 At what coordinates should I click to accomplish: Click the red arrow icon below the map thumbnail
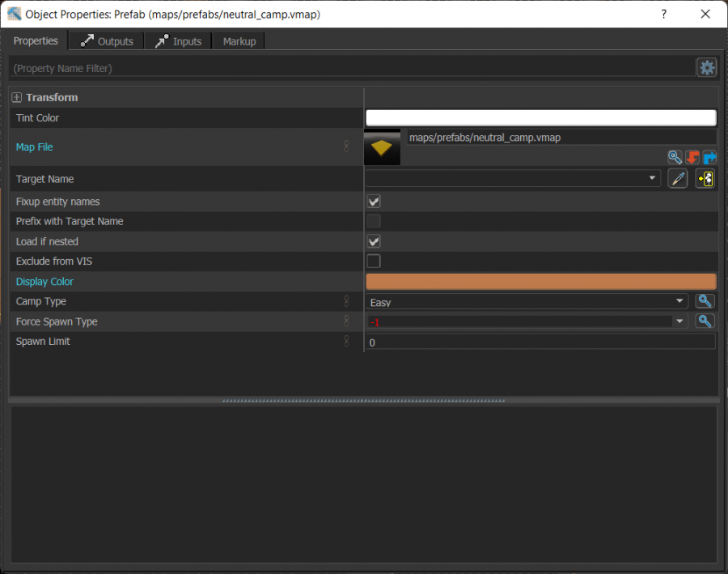click(692, 157)
